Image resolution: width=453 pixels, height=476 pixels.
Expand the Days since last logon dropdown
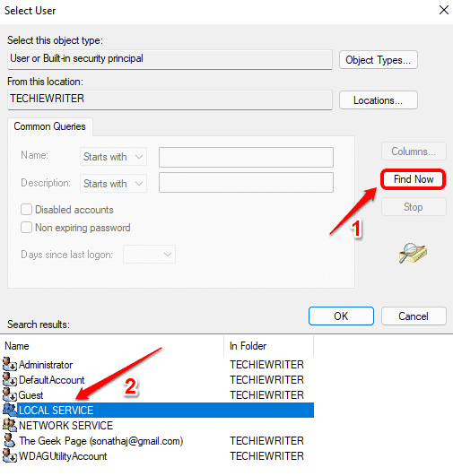pos(149,254)
